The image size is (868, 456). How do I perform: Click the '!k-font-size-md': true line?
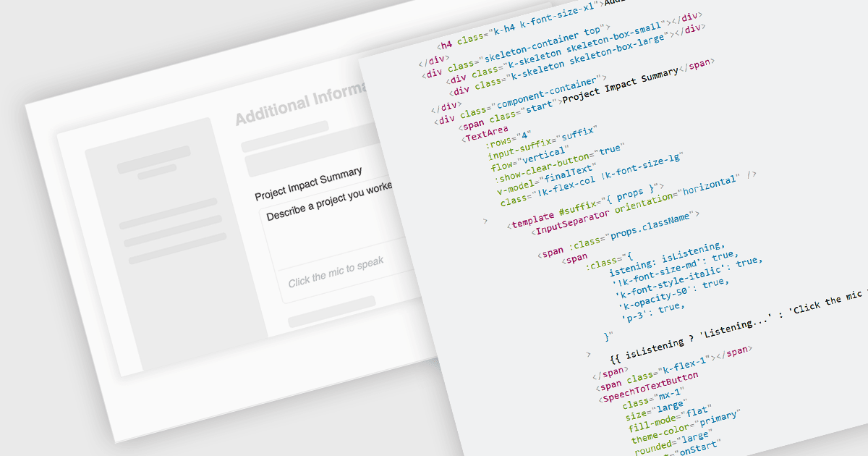click(674, 269)
